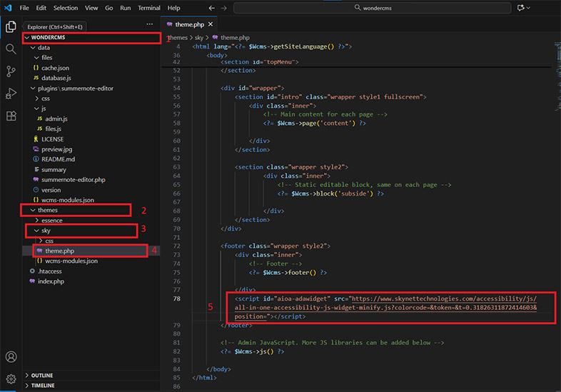This screenshot has height=392, width=561.
Task: Open the Go menu
Action: (x=109, y=8)
